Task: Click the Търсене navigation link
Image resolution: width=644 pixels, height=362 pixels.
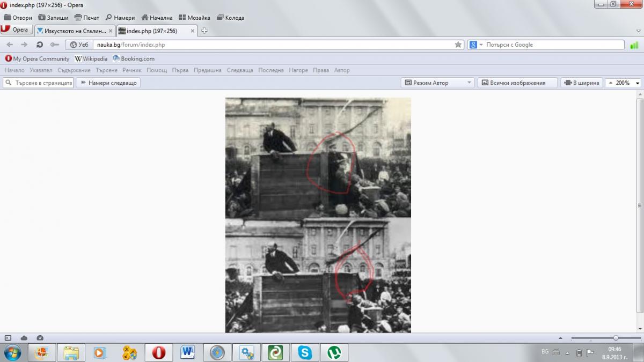Action: tap(106, 70)
